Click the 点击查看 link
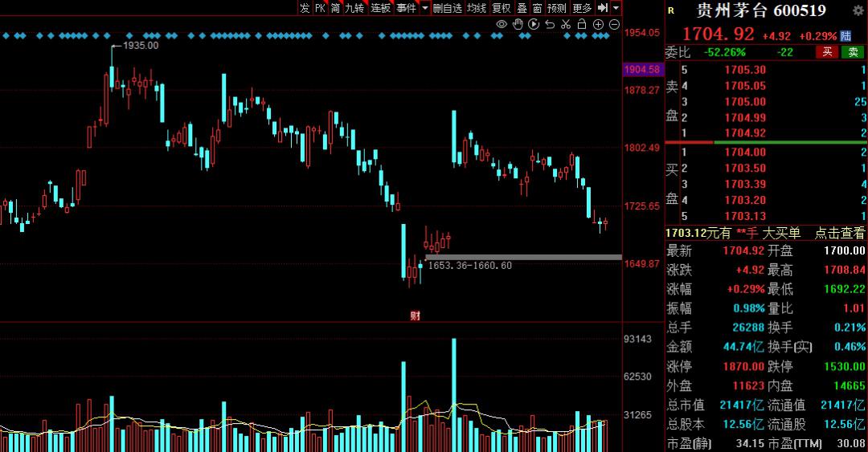This screenshot has height=452, width=868. point(838,233)
